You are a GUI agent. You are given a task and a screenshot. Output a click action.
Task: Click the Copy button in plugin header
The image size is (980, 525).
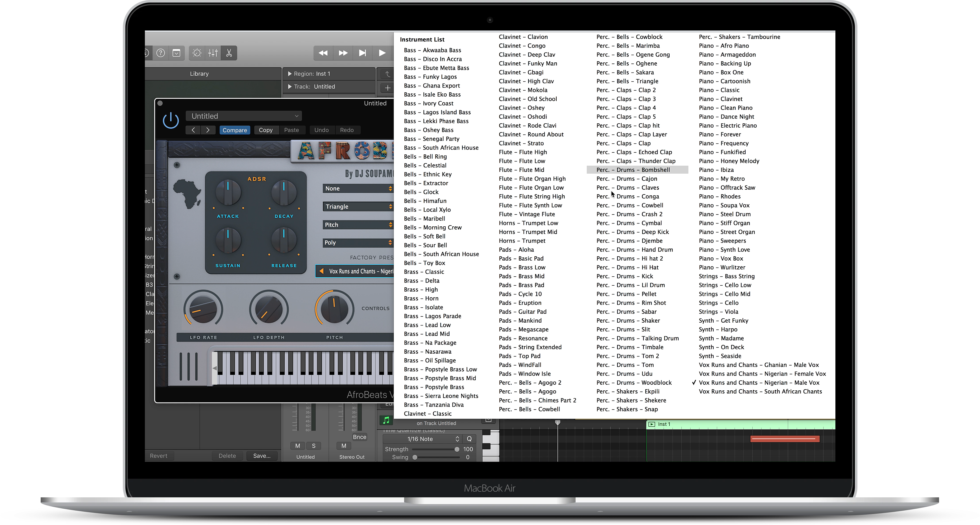(x=265, y=130)
